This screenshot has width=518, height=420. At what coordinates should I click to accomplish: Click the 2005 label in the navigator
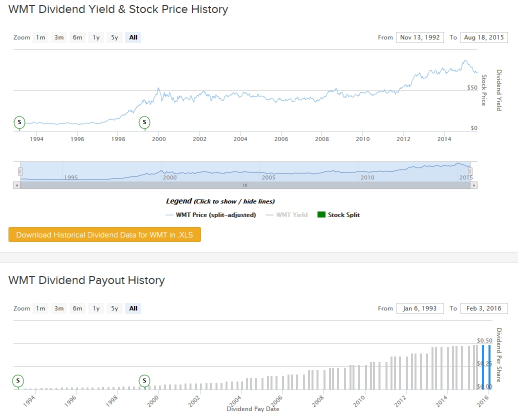pos(268,177)
